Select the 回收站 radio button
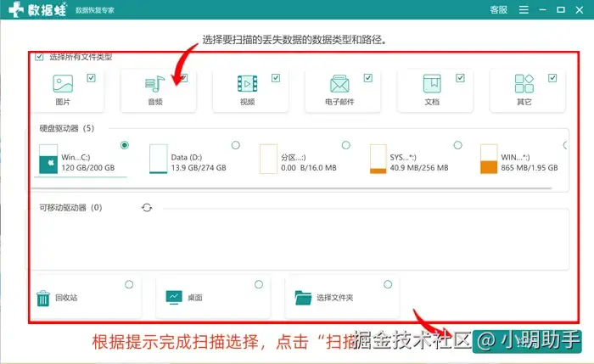 (x=129, y=284)
